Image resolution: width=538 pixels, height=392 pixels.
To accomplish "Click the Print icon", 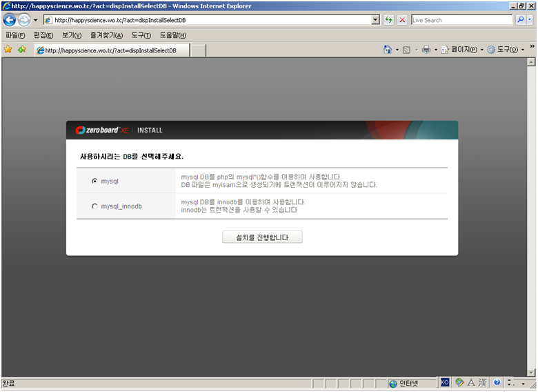I will [x=426, y=50].
